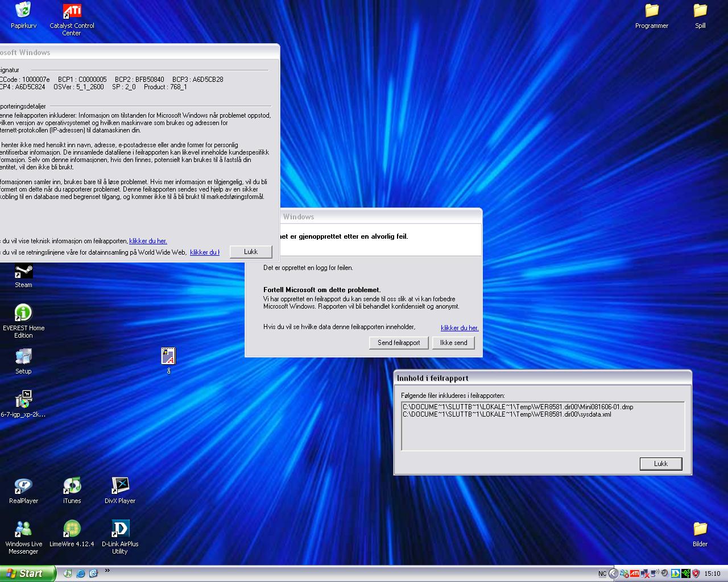Screen dimensions: 728x582
Task: Open the Start menu
Action: pyautogui.click(x=28, y=573)
